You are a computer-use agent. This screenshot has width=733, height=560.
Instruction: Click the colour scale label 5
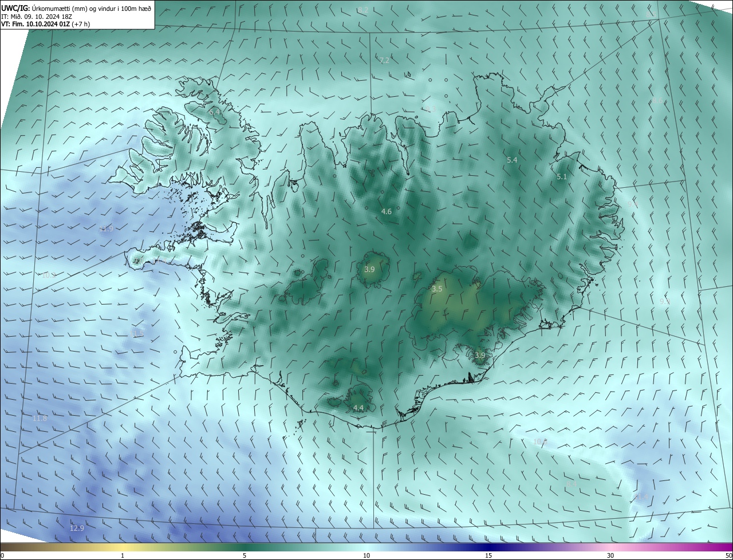(x=245, y=555)
